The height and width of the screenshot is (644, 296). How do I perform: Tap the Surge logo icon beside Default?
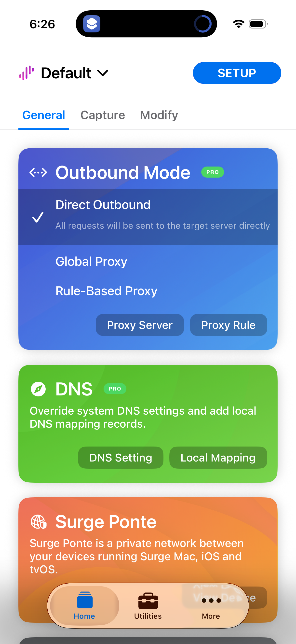pyautogui.click(x=27, y=73)
